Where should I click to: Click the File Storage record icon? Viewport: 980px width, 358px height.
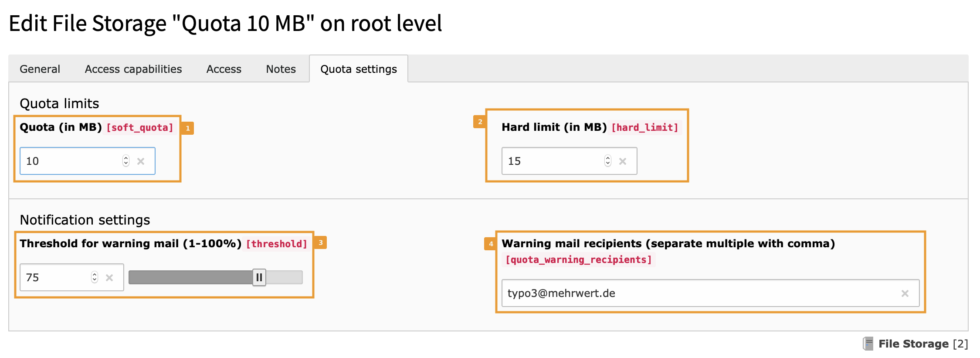pyautogui.click(x=868, y=344)
